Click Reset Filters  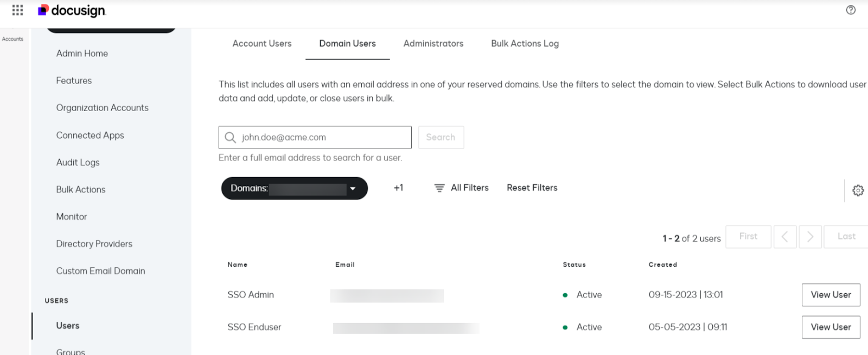click(x=532, y=188)
